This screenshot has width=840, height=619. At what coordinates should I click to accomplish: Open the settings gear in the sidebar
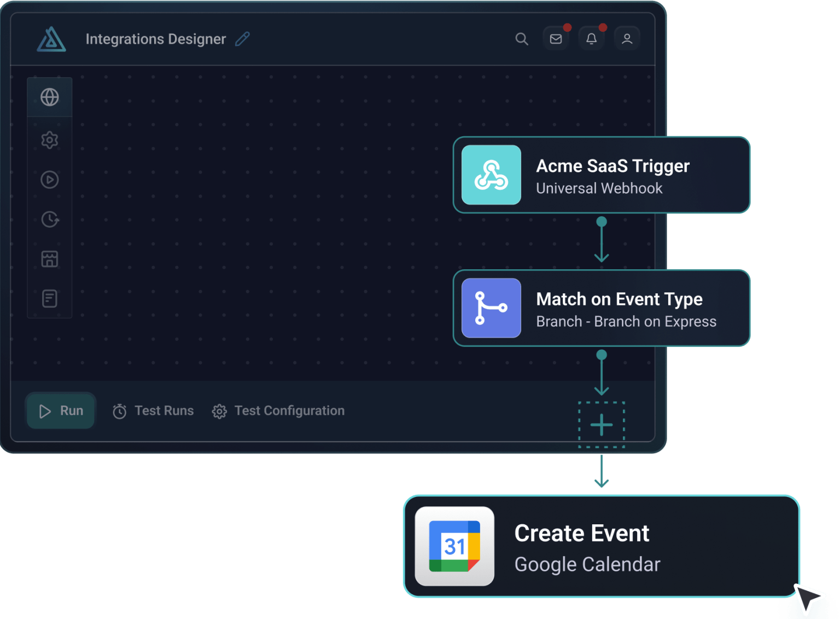point(50,140)
